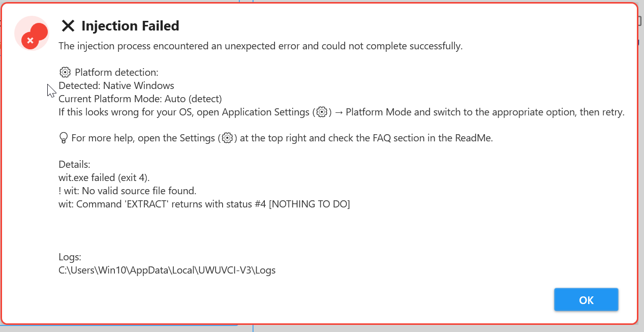Click the UWUVCI-V3 Logs folder path

click(x=167, y=270)
